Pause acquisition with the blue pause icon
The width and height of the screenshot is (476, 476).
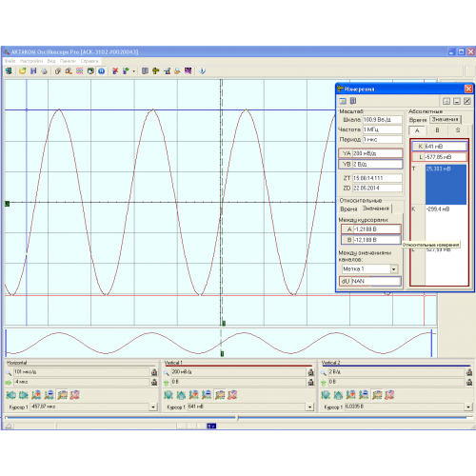101,70
